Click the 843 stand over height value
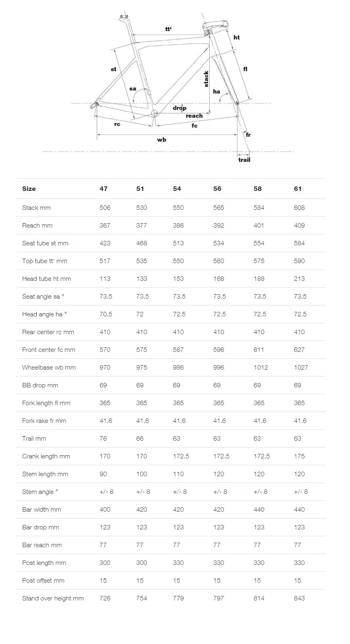The width and height of the screenshot is (350, 644). (x=299, y=598)
